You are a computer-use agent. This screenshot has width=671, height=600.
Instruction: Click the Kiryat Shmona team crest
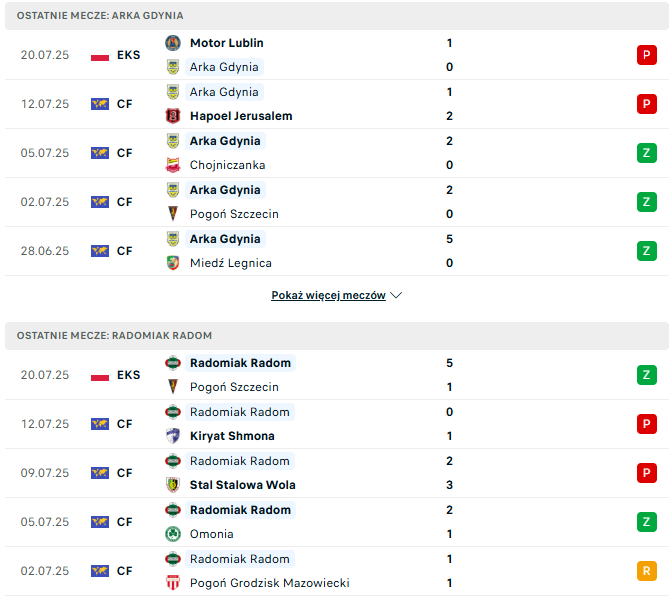(173, 436)
